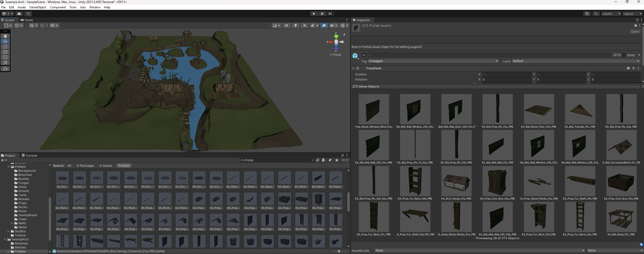Open the Tag dropdown showing Untagged
Viewport: 644px width, 254px height.
coord(433,61)
